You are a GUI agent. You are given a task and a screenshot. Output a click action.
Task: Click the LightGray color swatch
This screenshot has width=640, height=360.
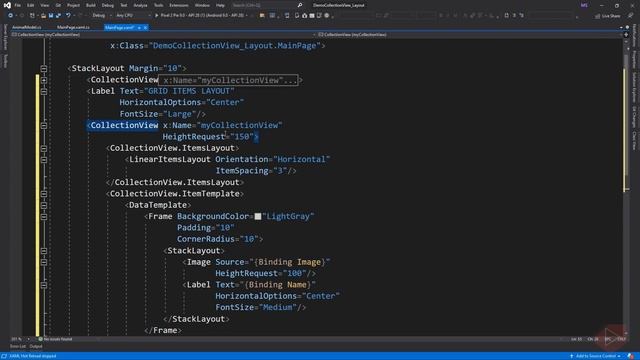point(258,216)
